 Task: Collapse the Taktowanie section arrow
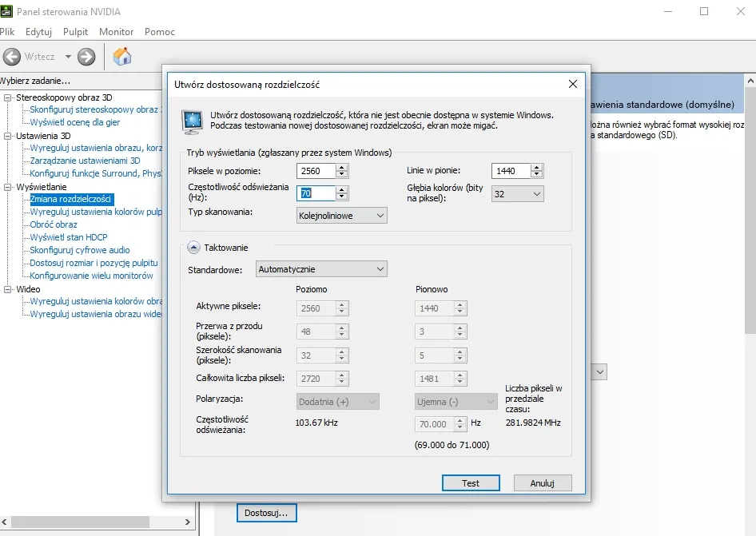tap(193, 248)
